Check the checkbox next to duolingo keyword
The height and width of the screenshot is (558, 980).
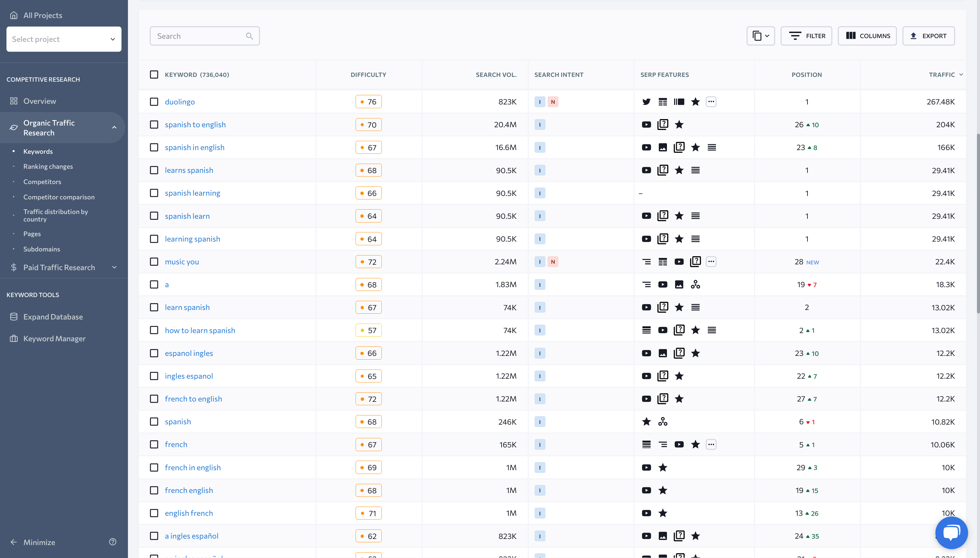[153, 102]
